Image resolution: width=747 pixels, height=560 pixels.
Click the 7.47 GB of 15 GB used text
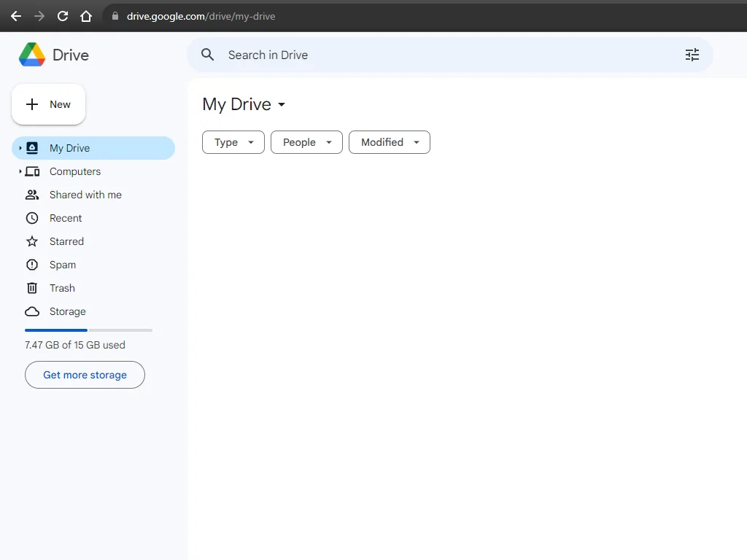(x=75, y=345)
